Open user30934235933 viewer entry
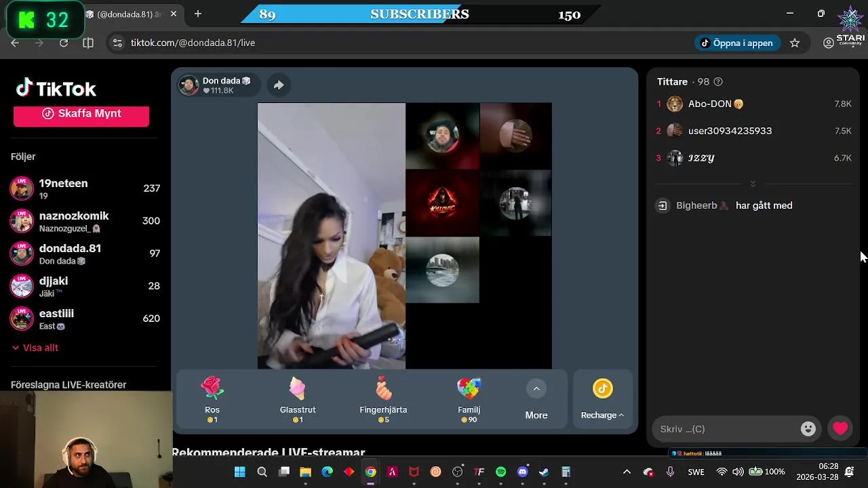868x488 pixels. click(x=753, y=131)
